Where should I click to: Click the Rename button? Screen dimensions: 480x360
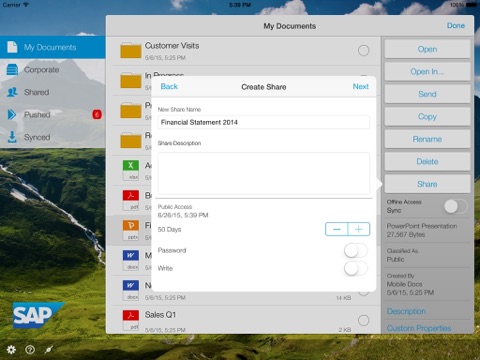click(427, 139)
